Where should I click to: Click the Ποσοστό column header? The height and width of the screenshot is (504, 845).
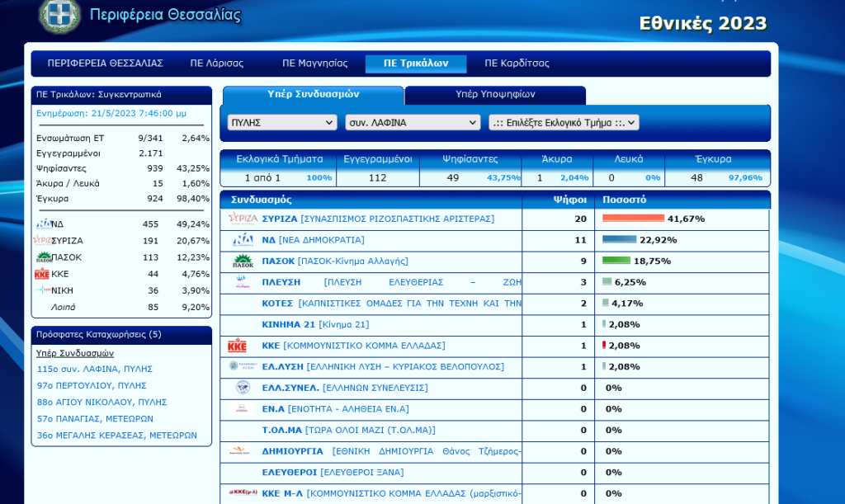click(x=624, y=200)
